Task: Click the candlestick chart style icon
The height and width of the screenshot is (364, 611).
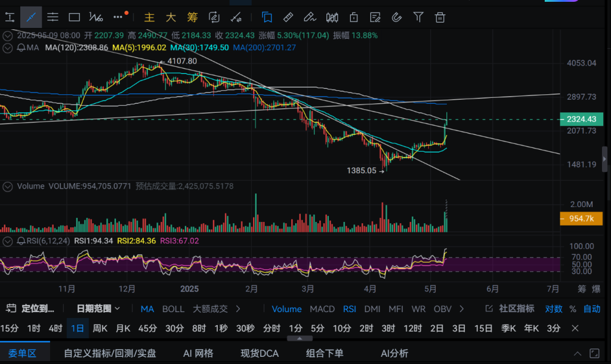Action: point(333,17)
